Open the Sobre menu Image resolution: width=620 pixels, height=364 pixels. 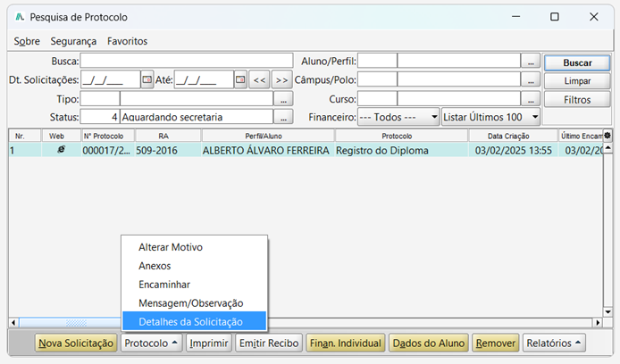[27, 41]
